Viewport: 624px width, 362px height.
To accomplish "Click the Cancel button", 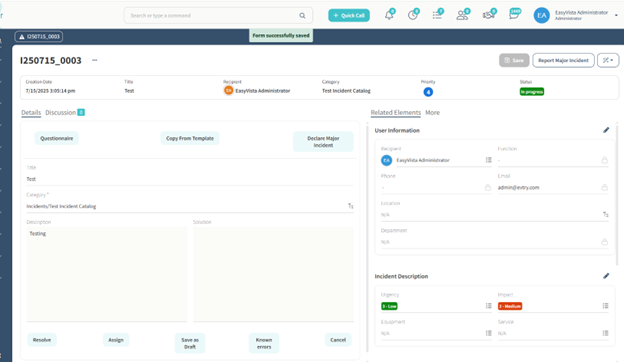I will [x=338, y=340].
